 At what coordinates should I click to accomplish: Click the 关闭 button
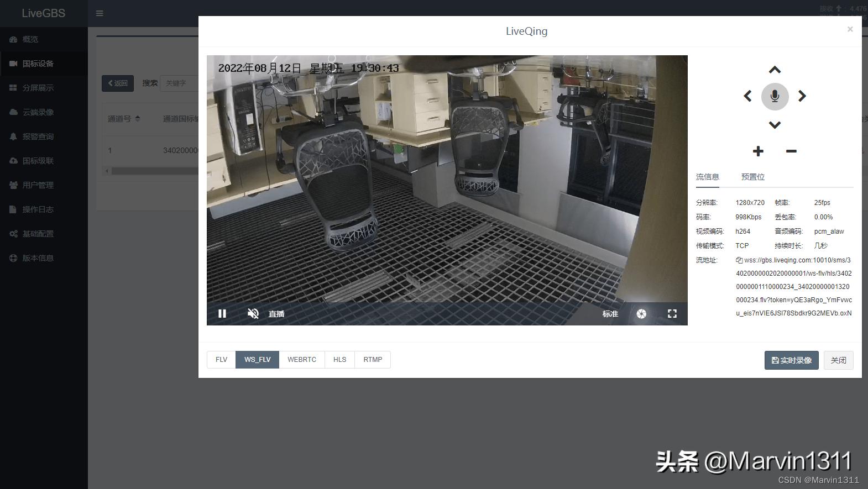[x=838, y=360]
